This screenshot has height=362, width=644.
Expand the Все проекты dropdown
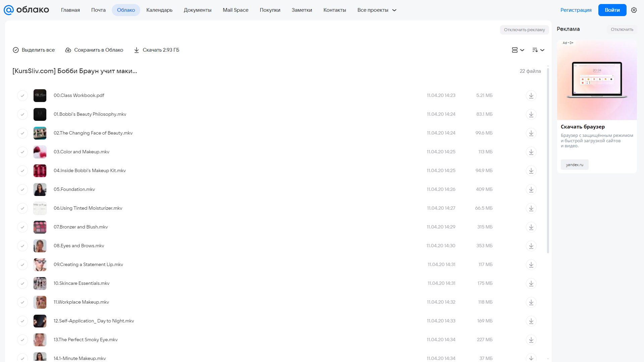point(377,10)
